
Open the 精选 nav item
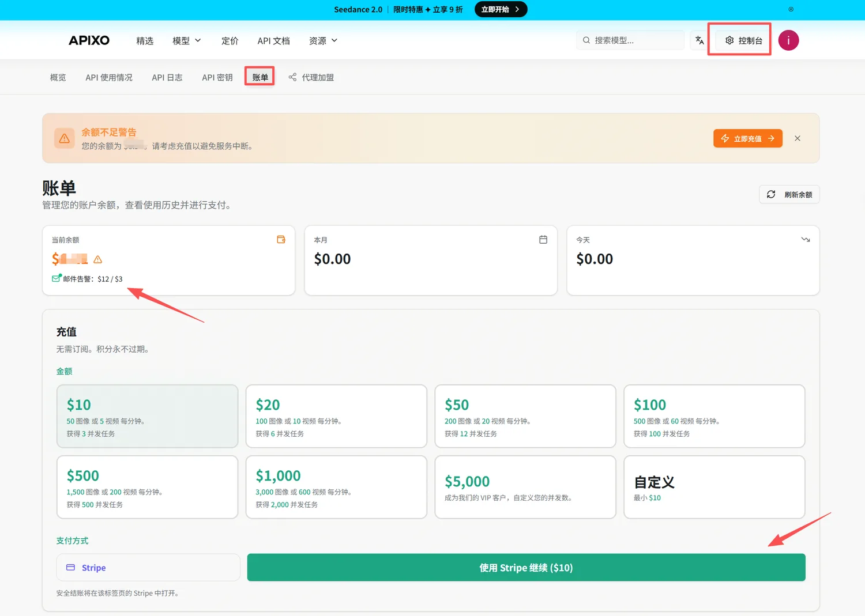click(x=145, y=40)
